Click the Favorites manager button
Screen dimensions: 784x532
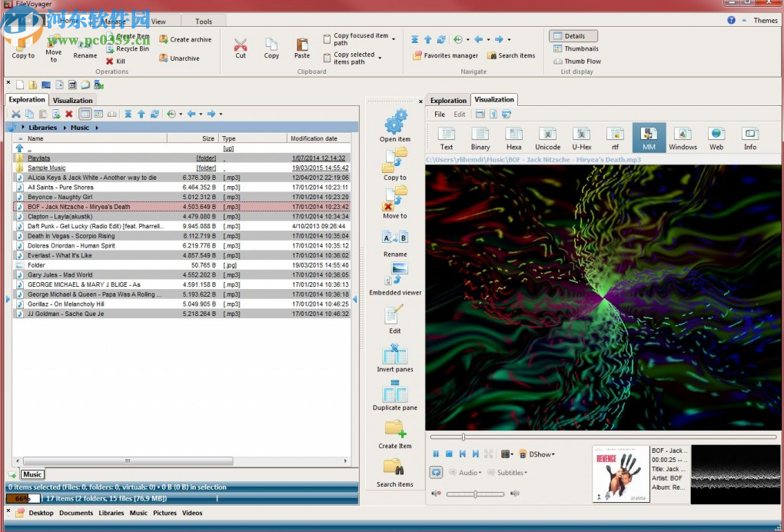click(446, 55)
